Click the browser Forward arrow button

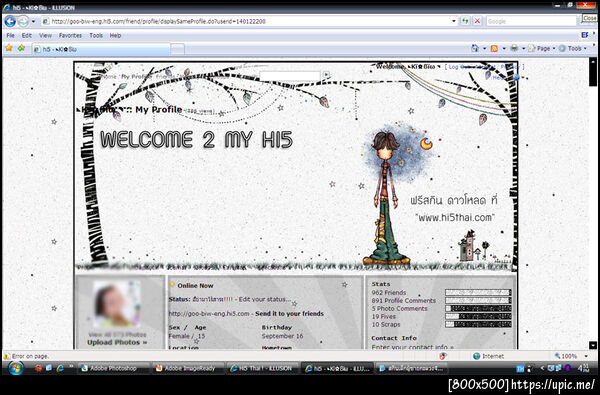click(23, 21)
